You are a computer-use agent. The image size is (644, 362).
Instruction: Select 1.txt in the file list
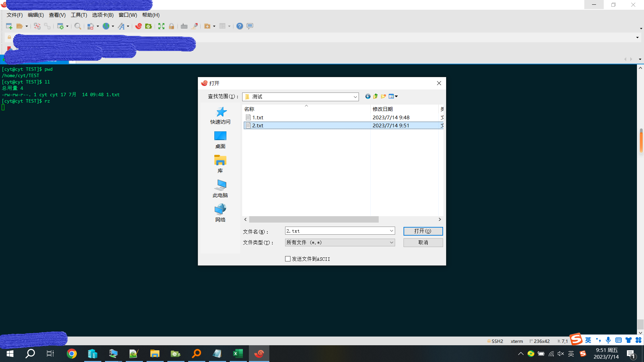pos(343,117)
